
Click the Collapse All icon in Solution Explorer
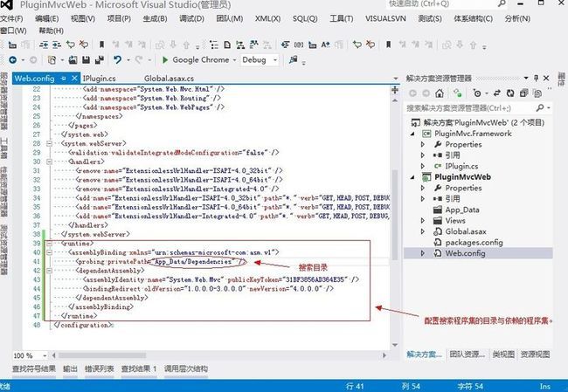pyautogui.click(x=523, y=93)
